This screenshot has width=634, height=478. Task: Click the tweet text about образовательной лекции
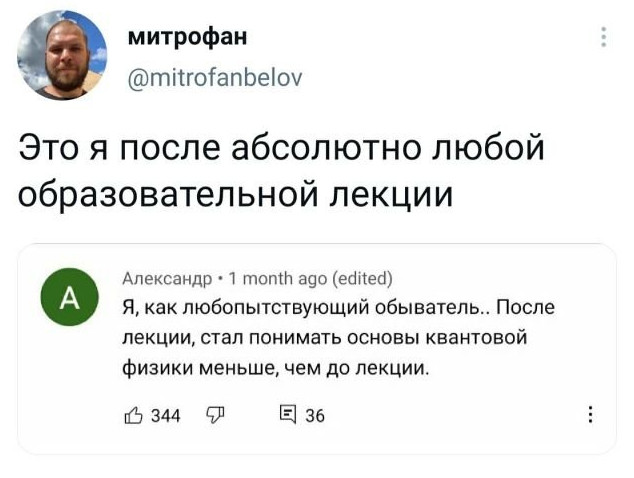(283, 171)
